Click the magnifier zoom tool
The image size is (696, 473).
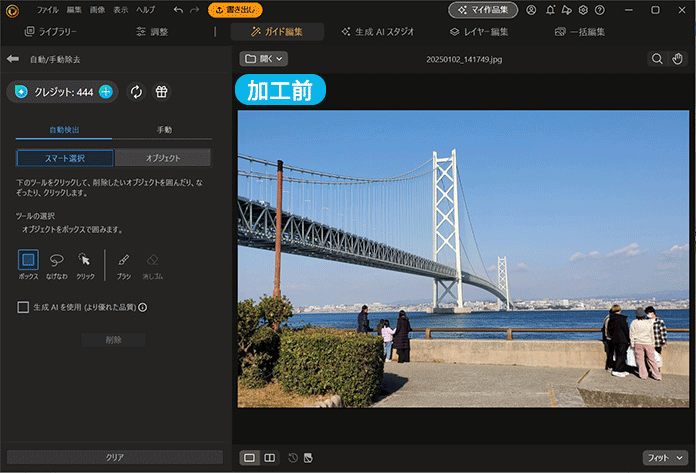tap(657, 59)
